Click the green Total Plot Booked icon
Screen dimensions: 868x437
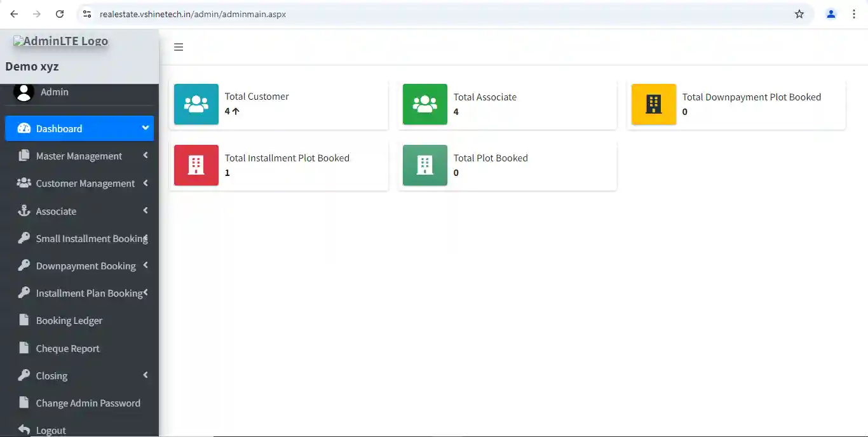(x=424, y=165)
